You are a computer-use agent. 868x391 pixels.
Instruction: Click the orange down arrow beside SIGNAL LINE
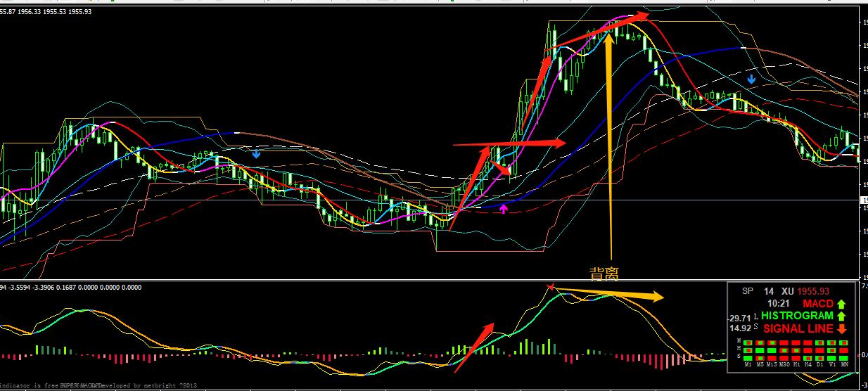[x=842, y=329]
